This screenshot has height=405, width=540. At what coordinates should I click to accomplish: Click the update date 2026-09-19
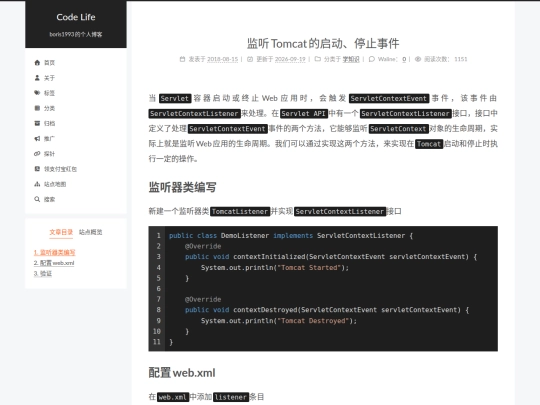[290, 59]
